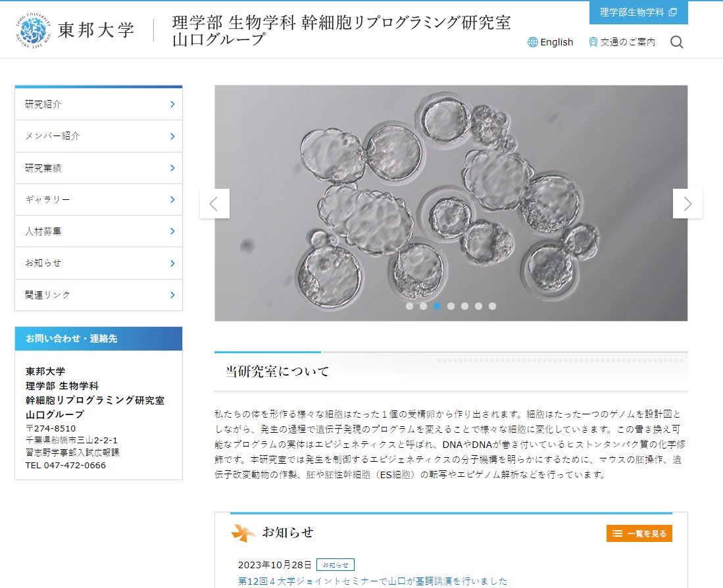The image size is (723, 588).
Task: Click the date 2023年10月28日
Action: (275, 565)
